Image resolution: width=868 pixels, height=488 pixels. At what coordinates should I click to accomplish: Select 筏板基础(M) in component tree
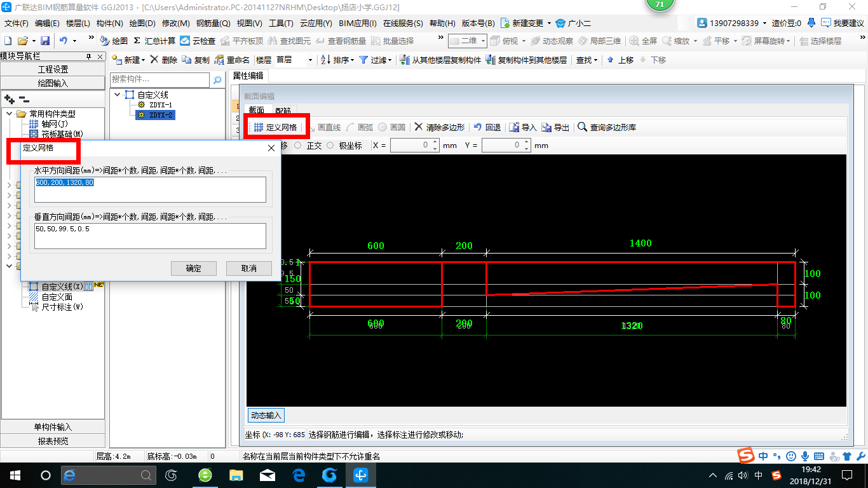pos(62,134)
